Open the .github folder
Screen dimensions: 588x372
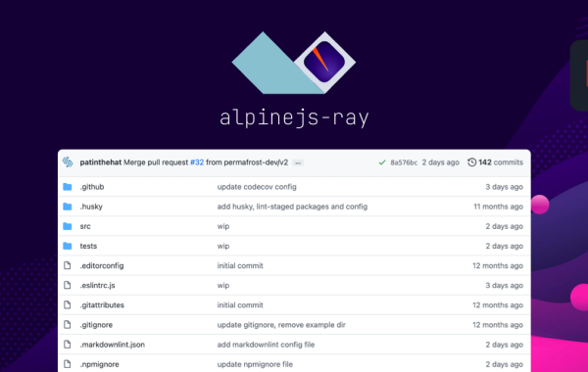coord(92,187)
